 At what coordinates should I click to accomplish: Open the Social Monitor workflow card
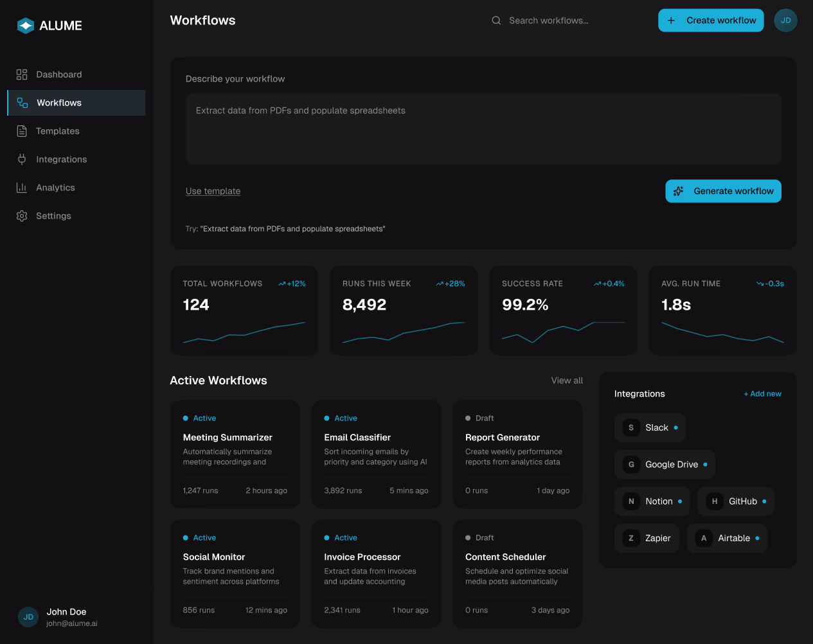[x=235, y=574]
